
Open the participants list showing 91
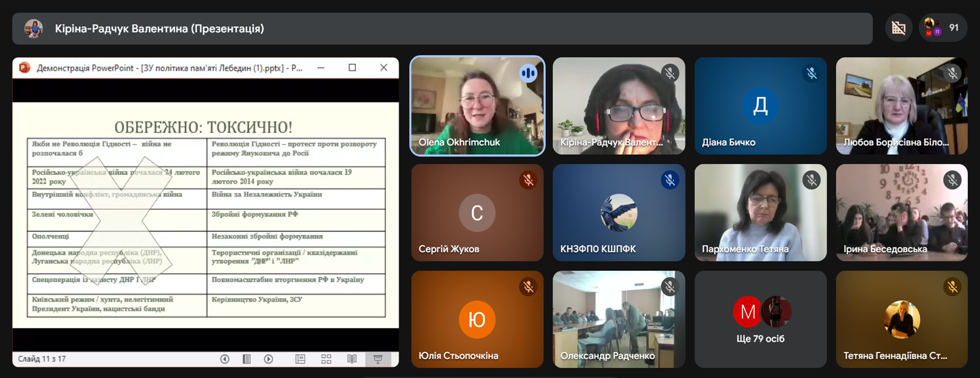pyautogui.click(x=943, y=28)
